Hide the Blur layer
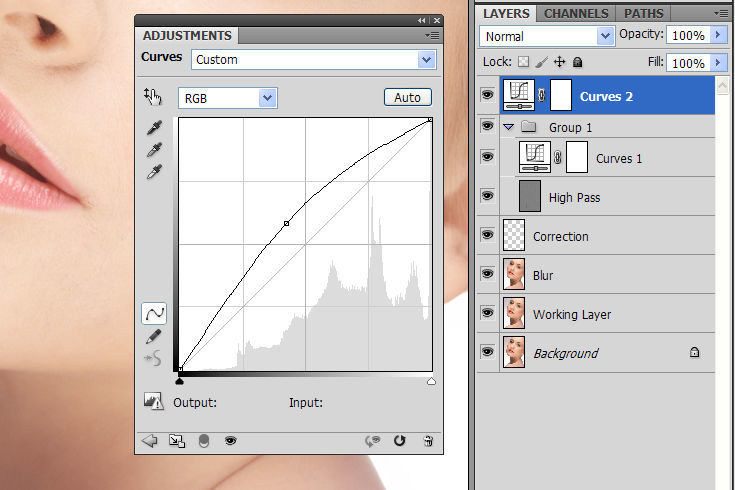 point(488,273)
